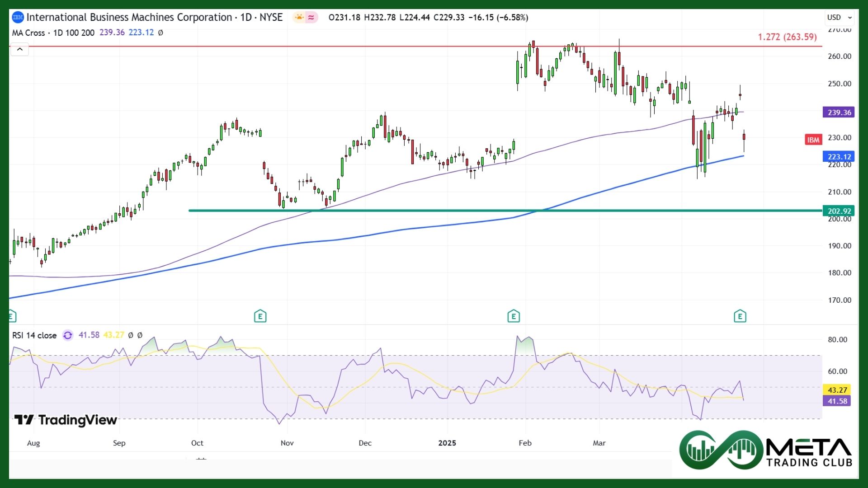The width and height of the screenshot is (868, 488).
Task: Select the RSI 14 close indicator label
Action: 34,335
